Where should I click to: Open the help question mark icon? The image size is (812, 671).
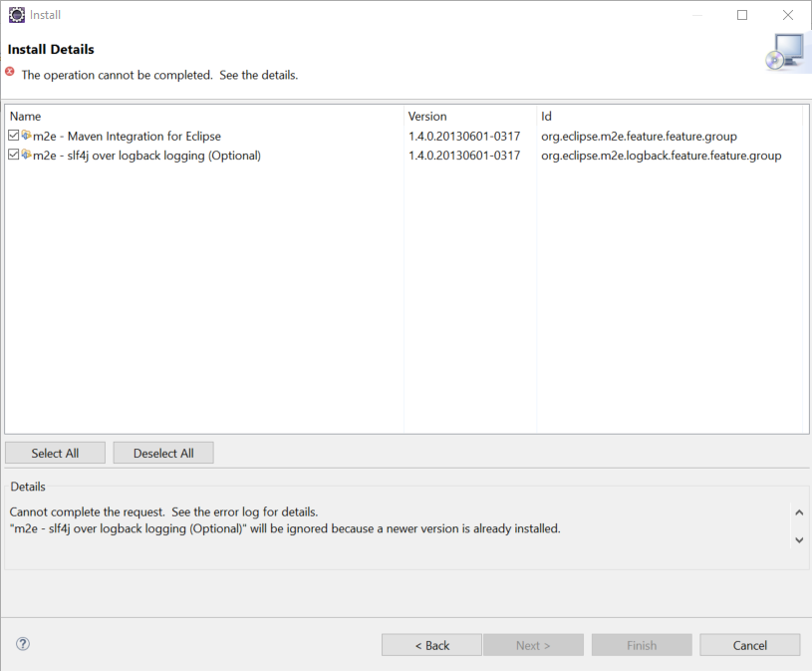pos(23,644)
